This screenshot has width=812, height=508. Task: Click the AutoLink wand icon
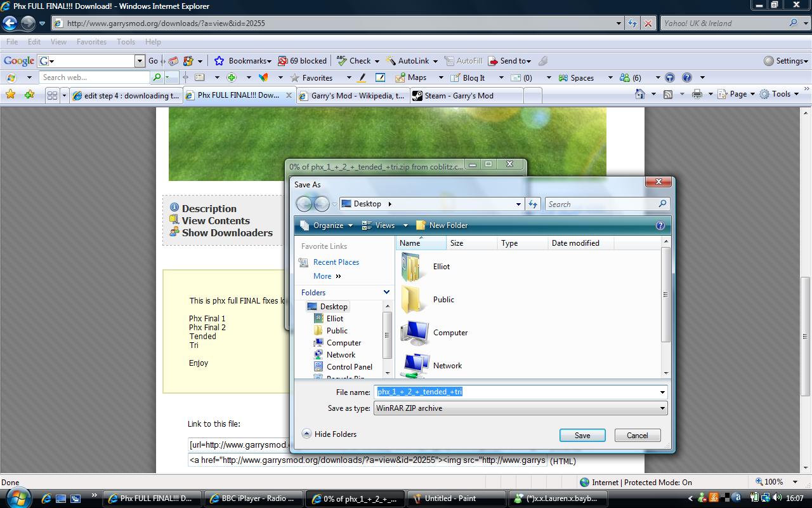click(391, 61)
